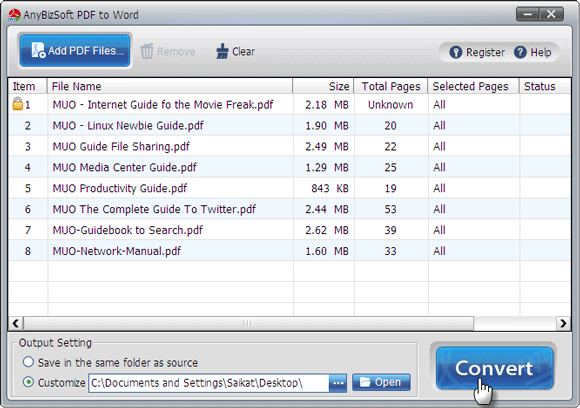This screenshot has height=408, width=580.
Task: Click the 53 total pages cell
Action: [x=390, y=209]
